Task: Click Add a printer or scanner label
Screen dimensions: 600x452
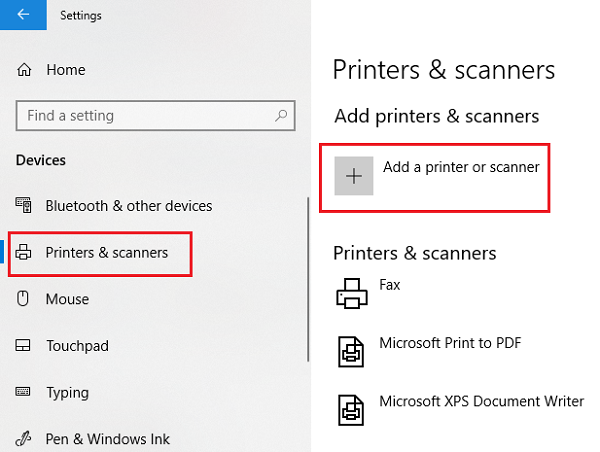Action: 461,167
